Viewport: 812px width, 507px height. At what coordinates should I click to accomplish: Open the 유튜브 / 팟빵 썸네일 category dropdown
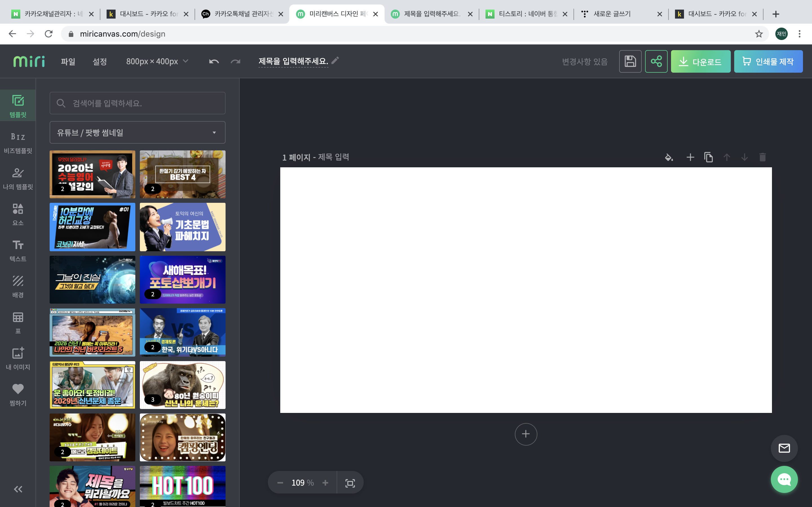(x=137, y=132)
